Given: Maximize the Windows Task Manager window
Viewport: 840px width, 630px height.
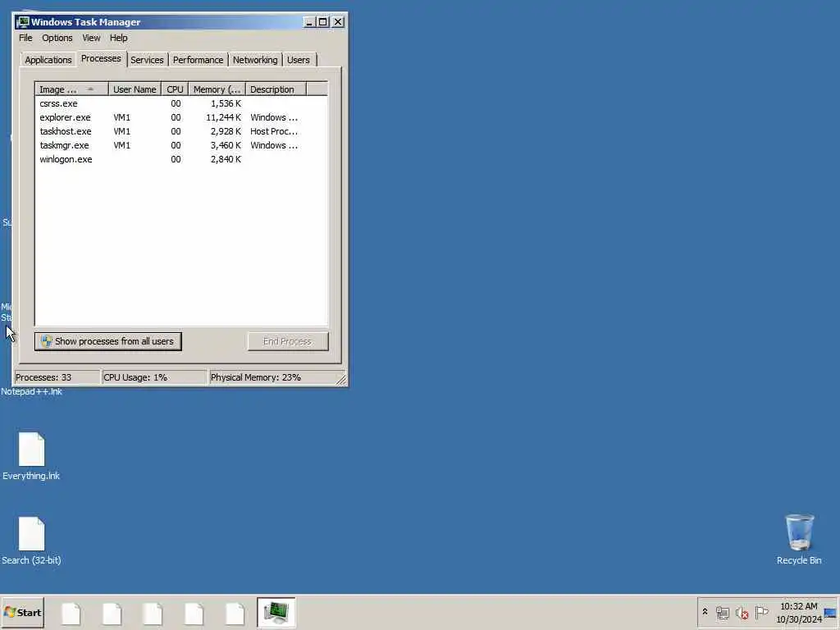Looking at the screenshot, I should (x=323, y=22).
